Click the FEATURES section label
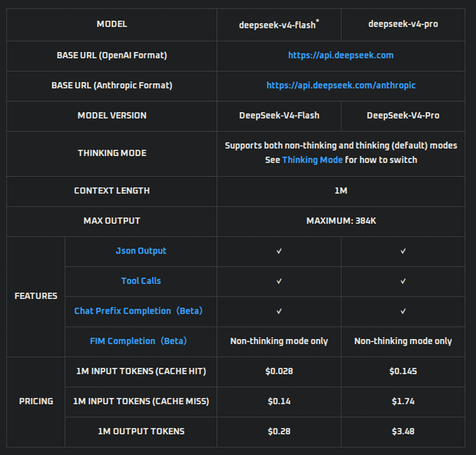Viewport: 476px width, 455px height. pos(36,296)
